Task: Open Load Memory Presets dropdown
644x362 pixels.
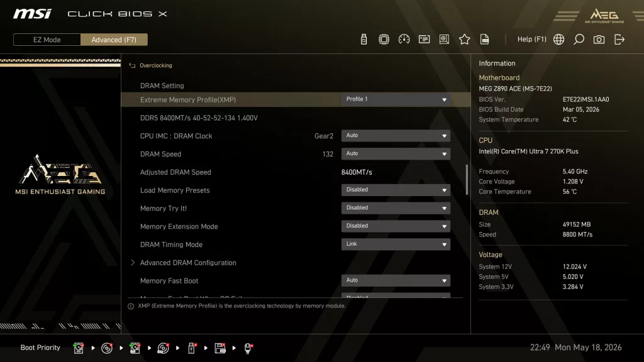Action: (x=396, y=190)
